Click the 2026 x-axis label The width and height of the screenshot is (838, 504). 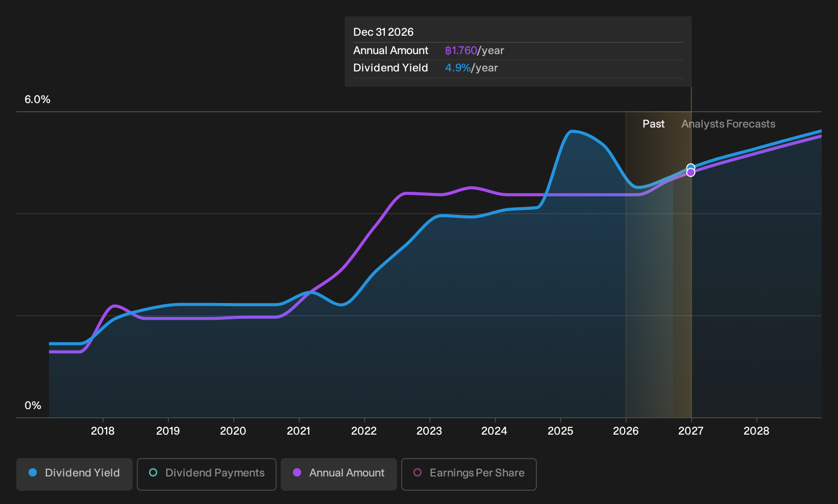point(626,431)
